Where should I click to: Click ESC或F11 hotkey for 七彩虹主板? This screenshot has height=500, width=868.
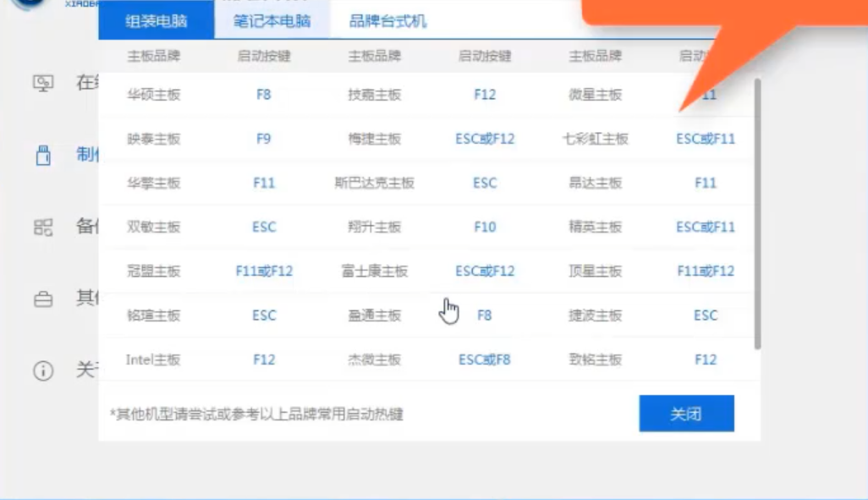coord(706,139)
